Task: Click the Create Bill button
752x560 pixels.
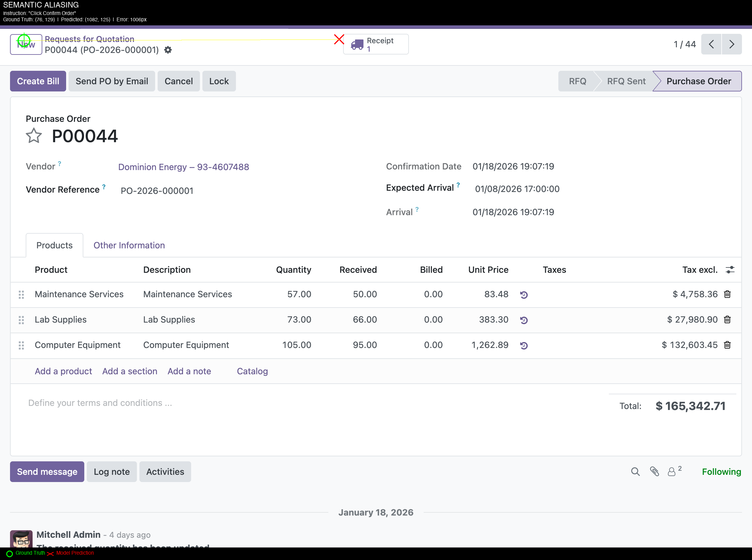Action: [38, 81]
